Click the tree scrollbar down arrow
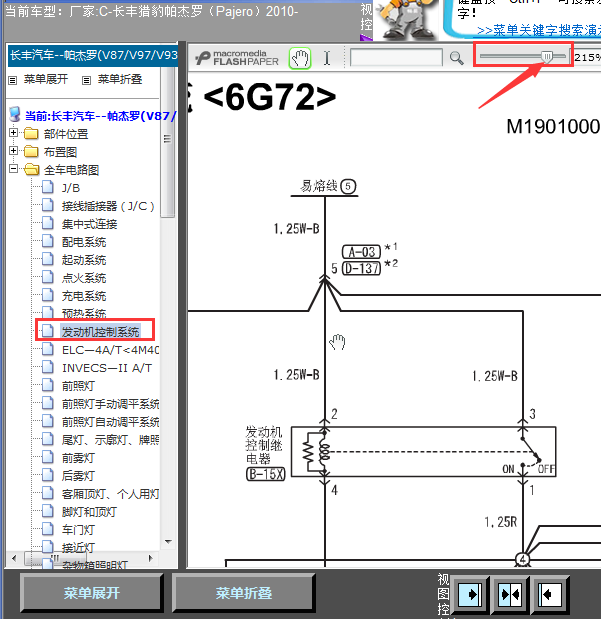This screenshot has height=619, width=601. click(x=168, y=542)
